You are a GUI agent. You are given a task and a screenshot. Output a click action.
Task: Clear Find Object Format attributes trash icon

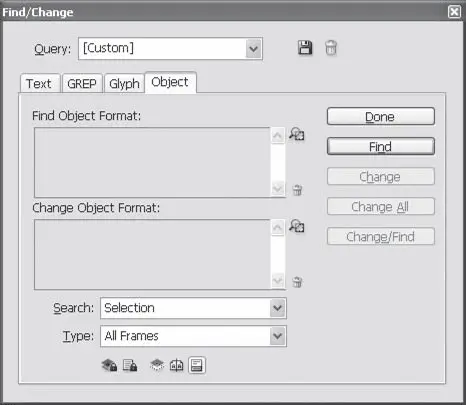tap(297, 190)
